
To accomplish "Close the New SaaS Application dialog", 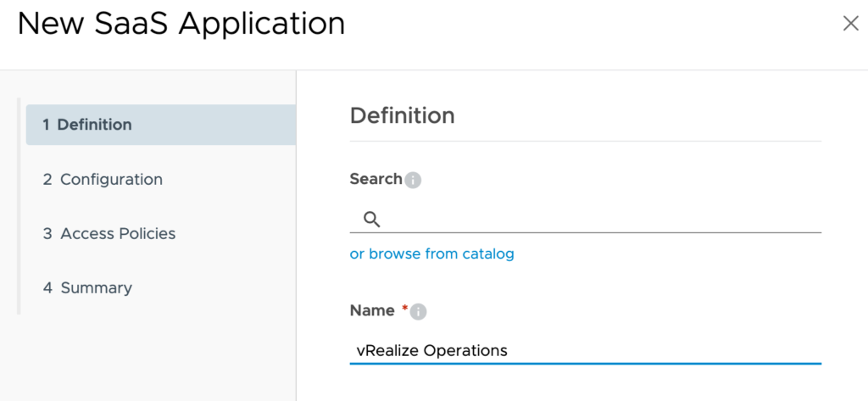I will pos(850,24).
